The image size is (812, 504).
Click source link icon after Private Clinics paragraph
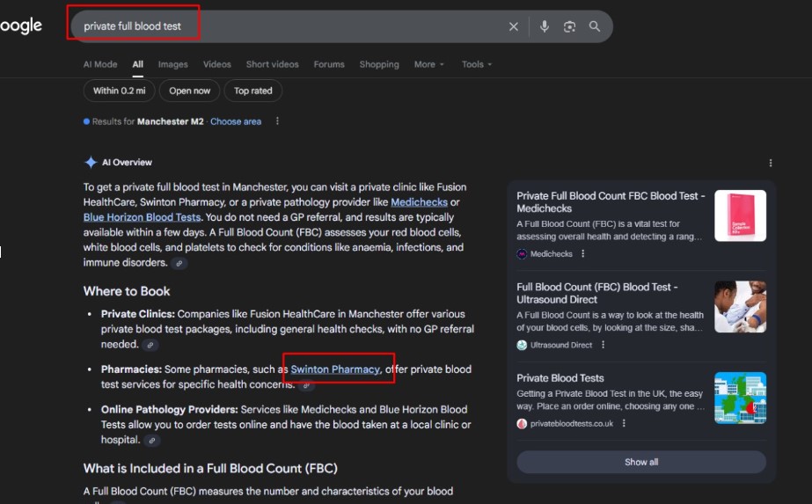point(150,345)
